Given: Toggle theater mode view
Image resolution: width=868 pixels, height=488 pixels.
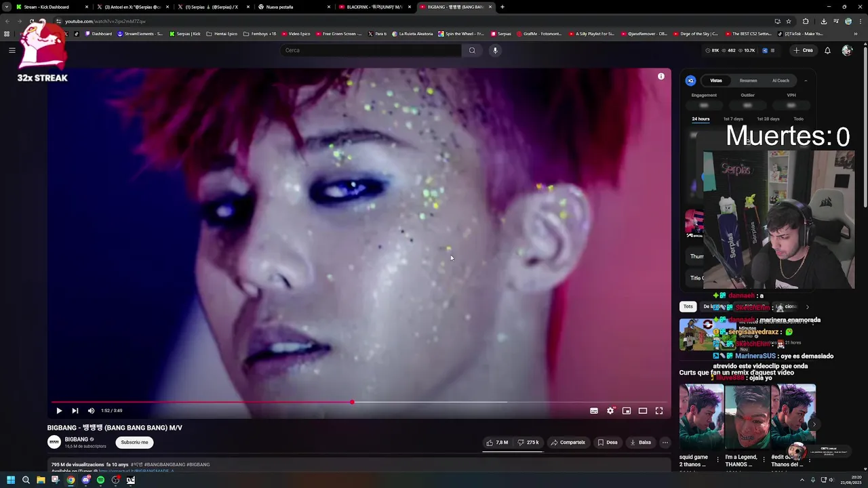Looking at the screenshot, I should 643,411.
